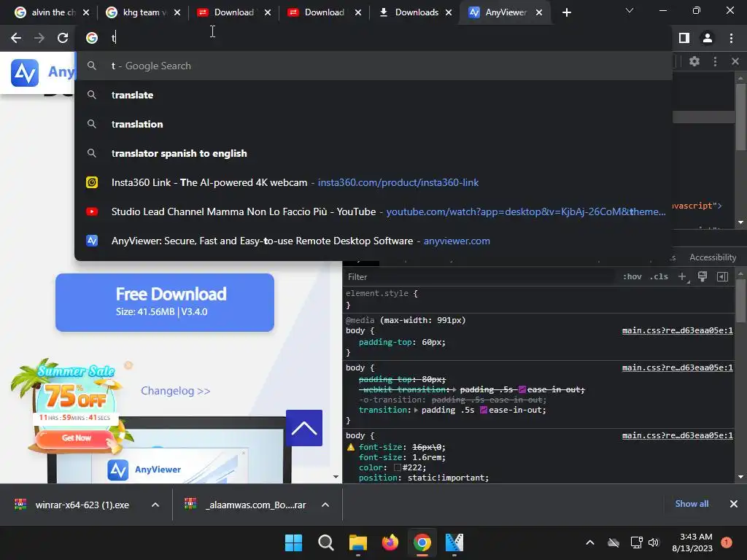The image size is (747, 560).
Task: Open the Chrome three-dot menu
Action: point(731,38)
